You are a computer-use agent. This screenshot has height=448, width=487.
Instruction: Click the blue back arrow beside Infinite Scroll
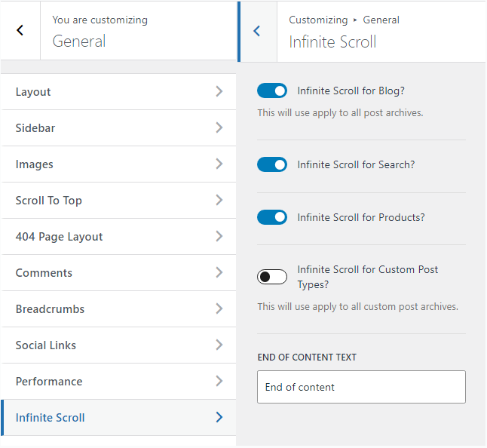click(x=256, y=31)
